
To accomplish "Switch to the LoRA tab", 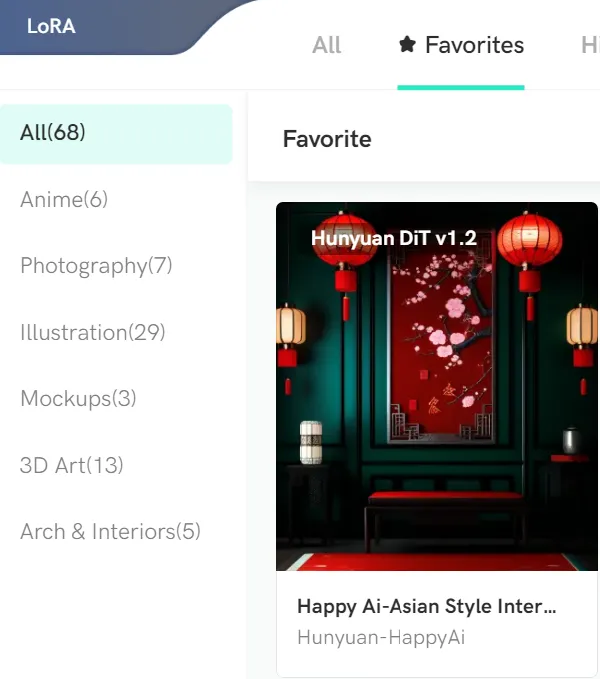I will 51,26.
